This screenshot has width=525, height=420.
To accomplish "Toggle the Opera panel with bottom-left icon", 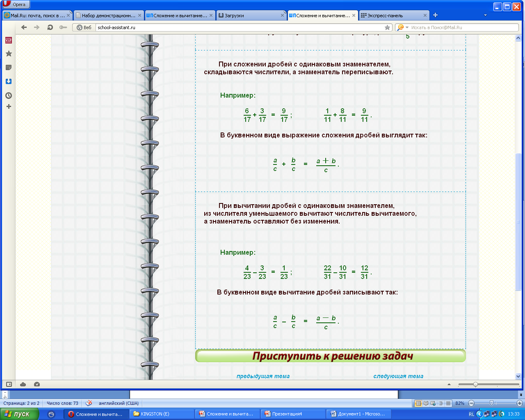I will point(9,384).
